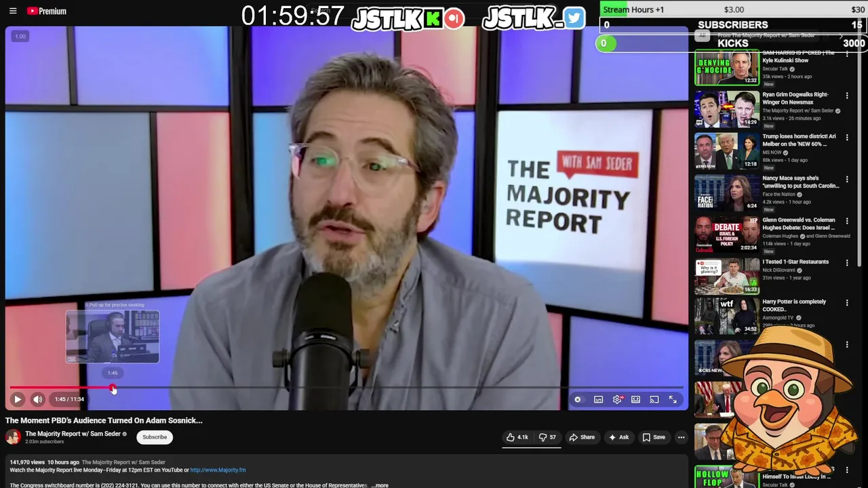868x488 pixels.
Task: Open Nick DiGiovanni channel name
Action: click(x=779, y=270)
